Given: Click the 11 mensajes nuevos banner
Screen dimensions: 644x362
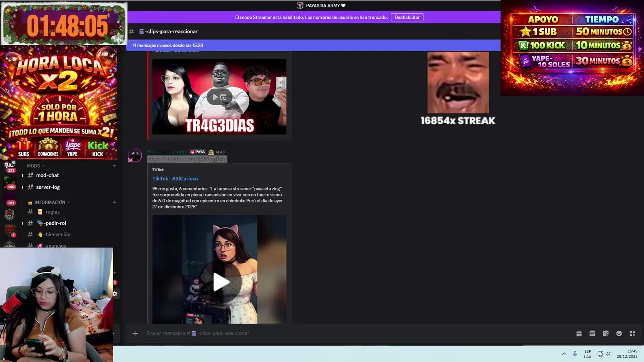Looking at the screenshot, I should 313,45.
